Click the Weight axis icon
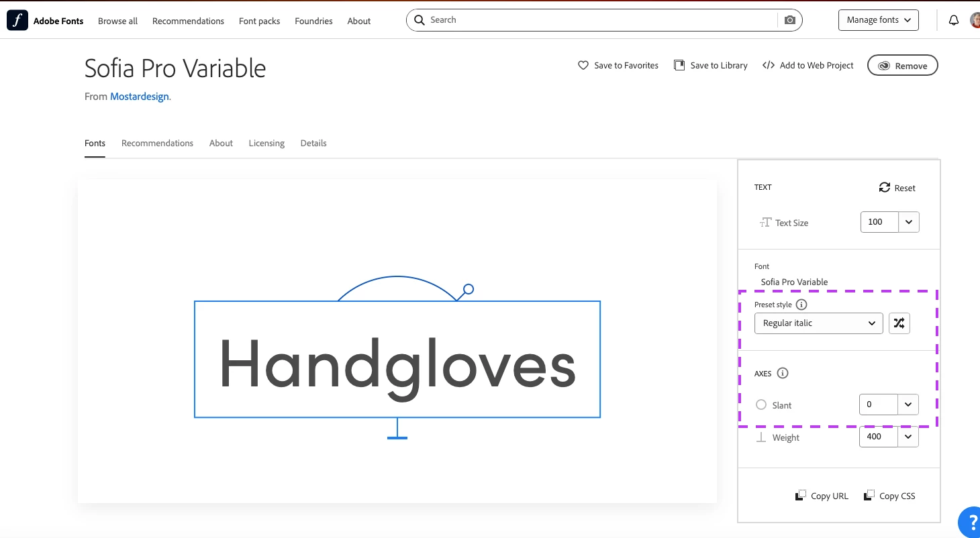Screen dimensions: 980x538 pyautogui.click(x=761, y=437)
